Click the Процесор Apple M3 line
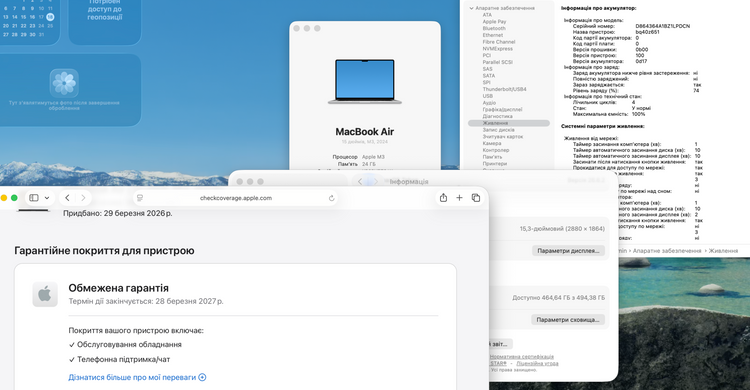Screen dimensions: 750x390 coord(359,157)
